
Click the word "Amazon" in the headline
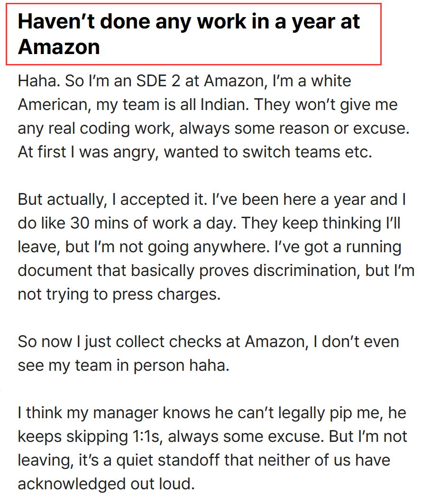tap(59, 47)
